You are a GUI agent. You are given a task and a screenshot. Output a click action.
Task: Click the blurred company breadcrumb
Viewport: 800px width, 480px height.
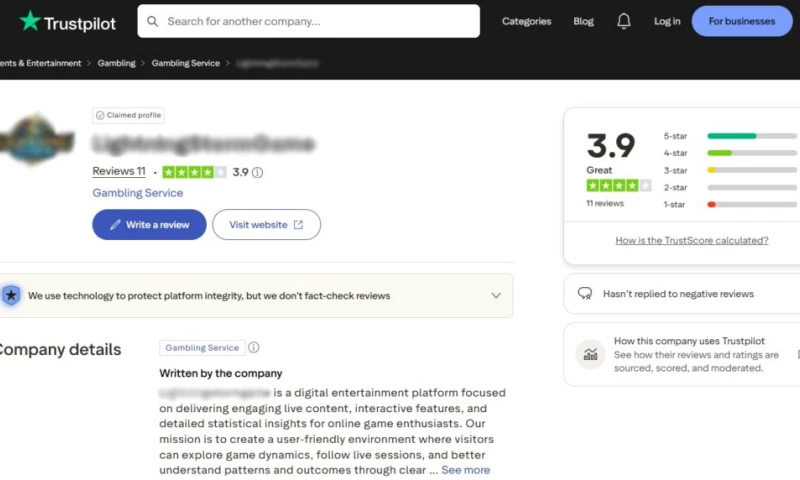278,63
